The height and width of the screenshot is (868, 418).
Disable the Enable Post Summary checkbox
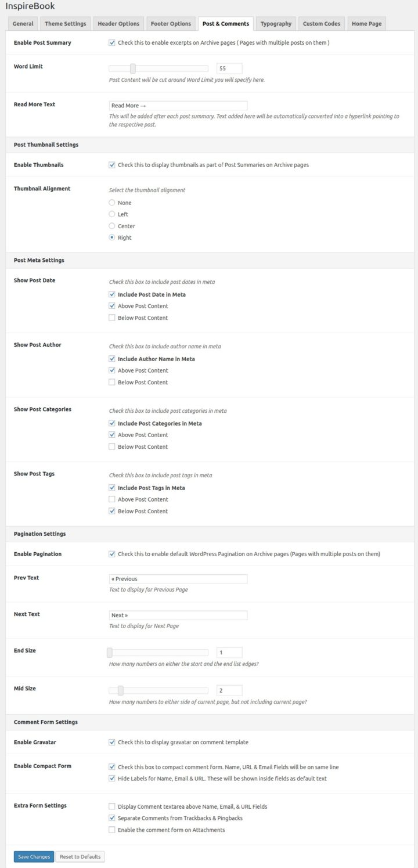[112, 43]
